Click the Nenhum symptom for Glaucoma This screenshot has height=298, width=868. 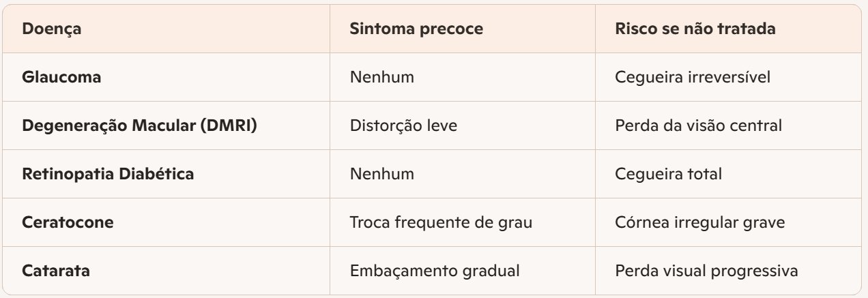[381, 77]
